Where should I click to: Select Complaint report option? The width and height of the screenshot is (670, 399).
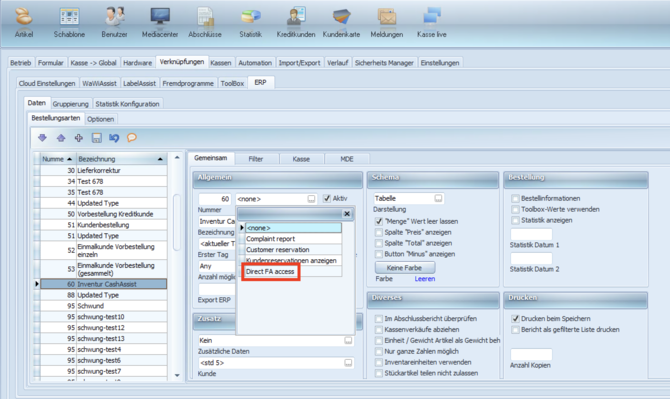293,239
